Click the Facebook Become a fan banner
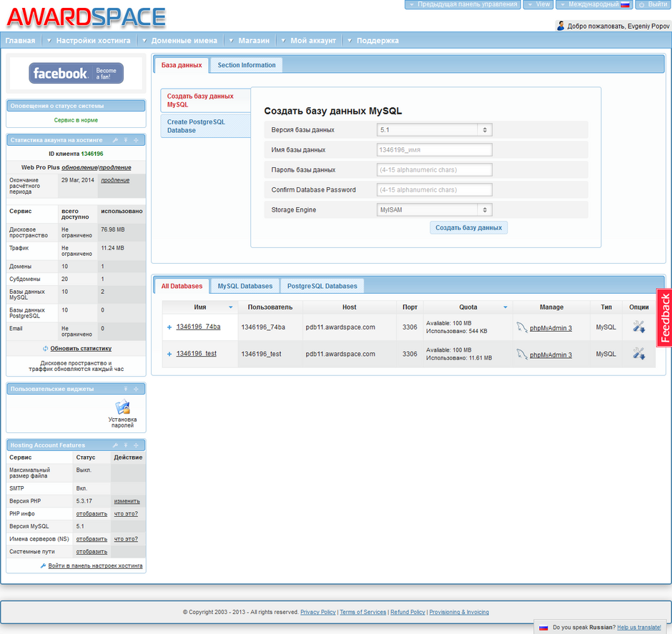Screen dimensions: 672x634 coord(76,73)
